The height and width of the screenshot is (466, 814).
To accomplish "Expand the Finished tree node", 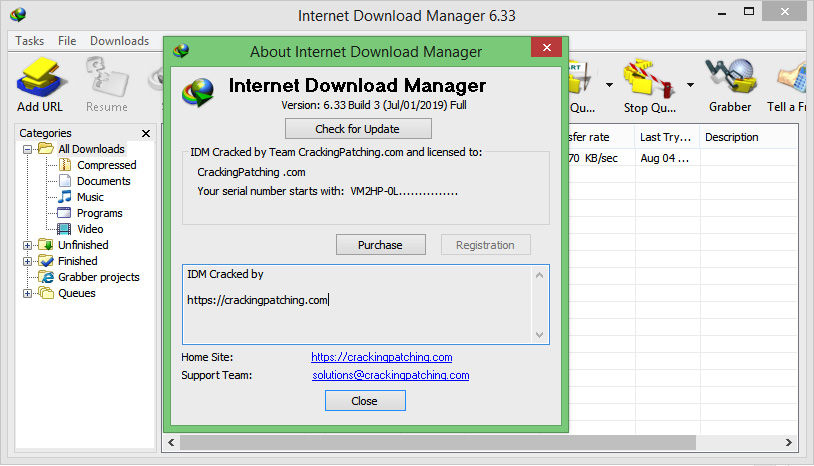I will 28,262.
